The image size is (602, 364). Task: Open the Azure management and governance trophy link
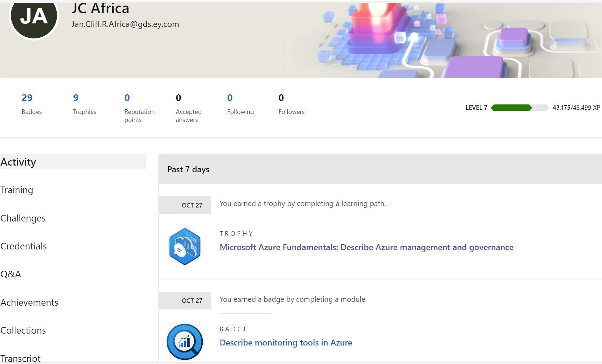tap(367, 247)
